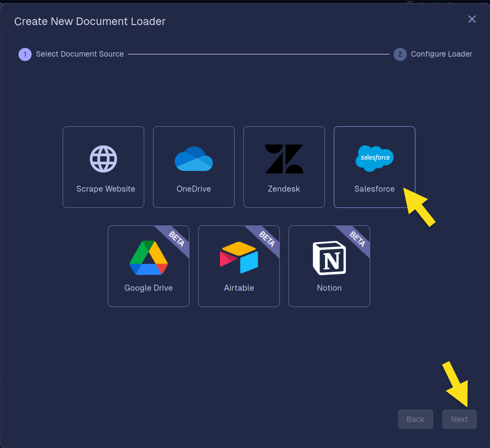Select the Scrape Website globe icon
This screenshot has width=490, height=448.
pyautogui.click(x=103, y=159)
